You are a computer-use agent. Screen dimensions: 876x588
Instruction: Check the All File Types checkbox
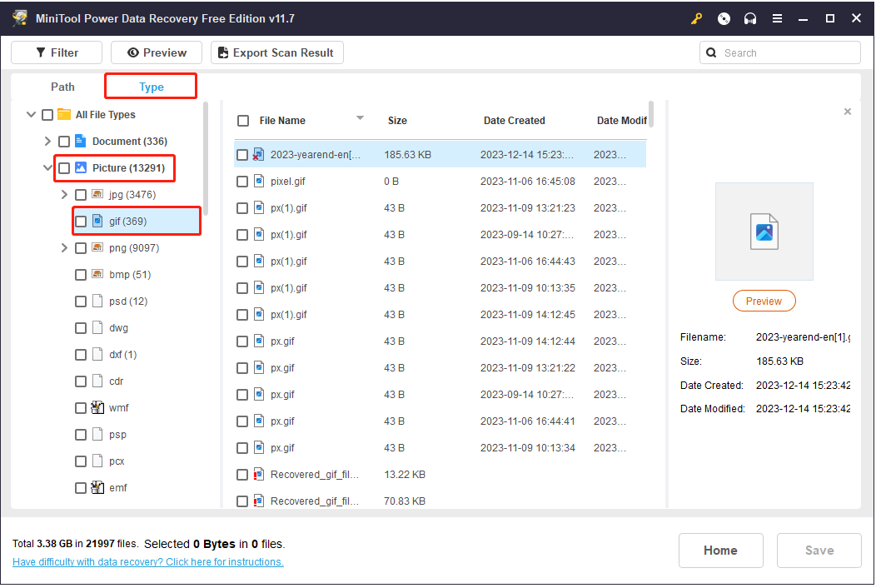(47, 115)
